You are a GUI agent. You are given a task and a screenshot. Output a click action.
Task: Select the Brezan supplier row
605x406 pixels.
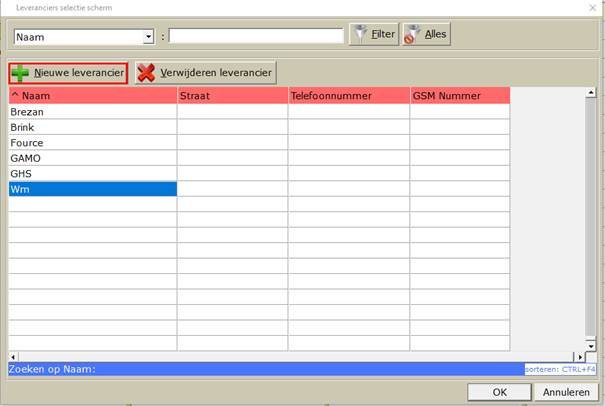tap(259, 112)
